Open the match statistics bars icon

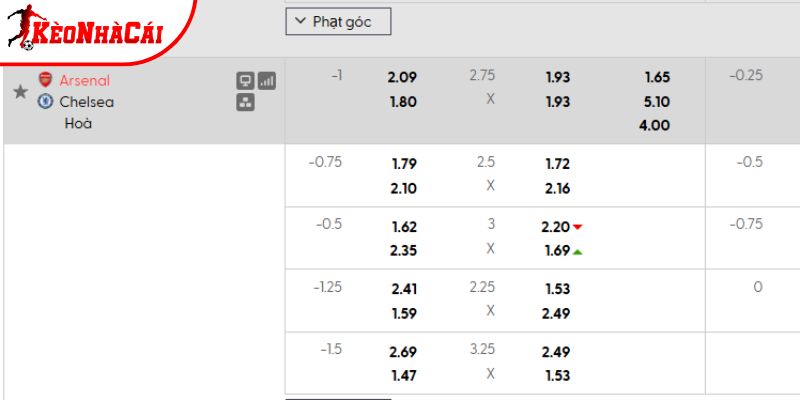(x=267, y=81)
